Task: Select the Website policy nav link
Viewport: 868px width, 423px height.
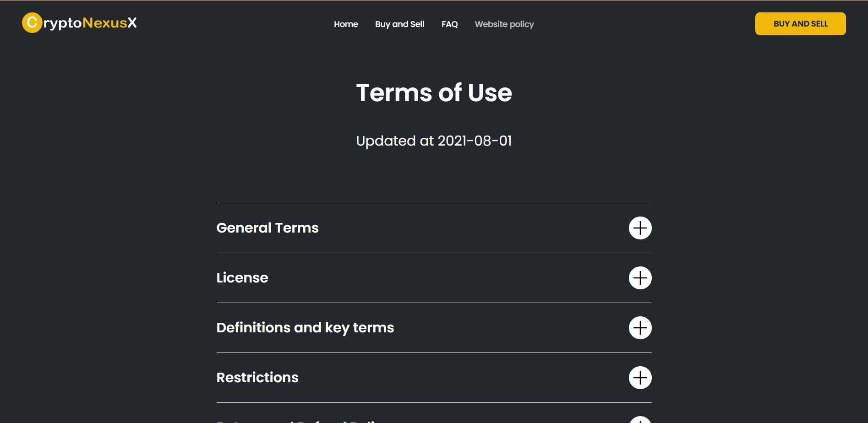Action: 504,24
